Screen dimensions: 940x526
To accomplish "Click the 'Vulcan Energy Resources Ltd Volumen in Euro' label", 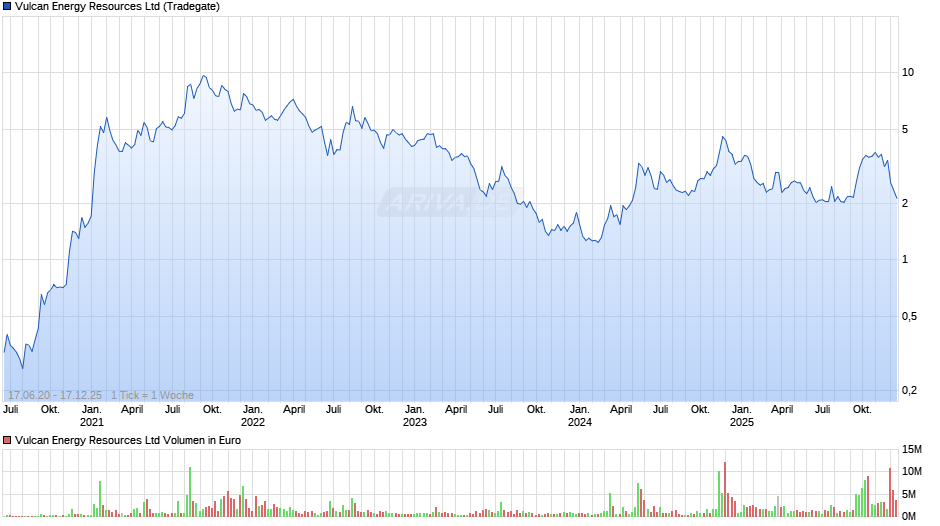I will click(x=128, y=440).
